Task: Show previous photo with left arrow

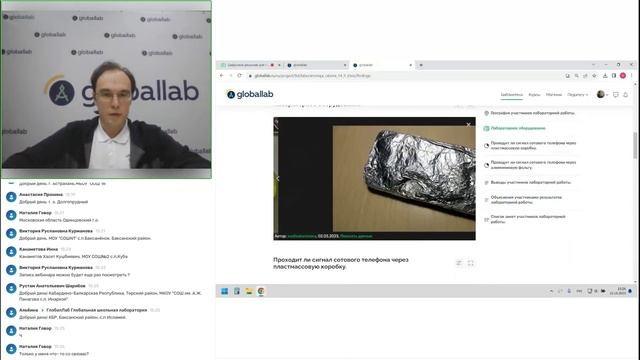Action: coord(278,178)
